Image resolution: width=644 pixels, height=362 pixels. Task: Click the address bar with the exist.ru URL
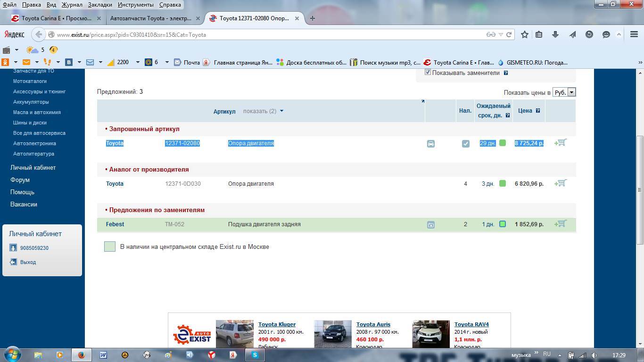[x=269, y=34]
